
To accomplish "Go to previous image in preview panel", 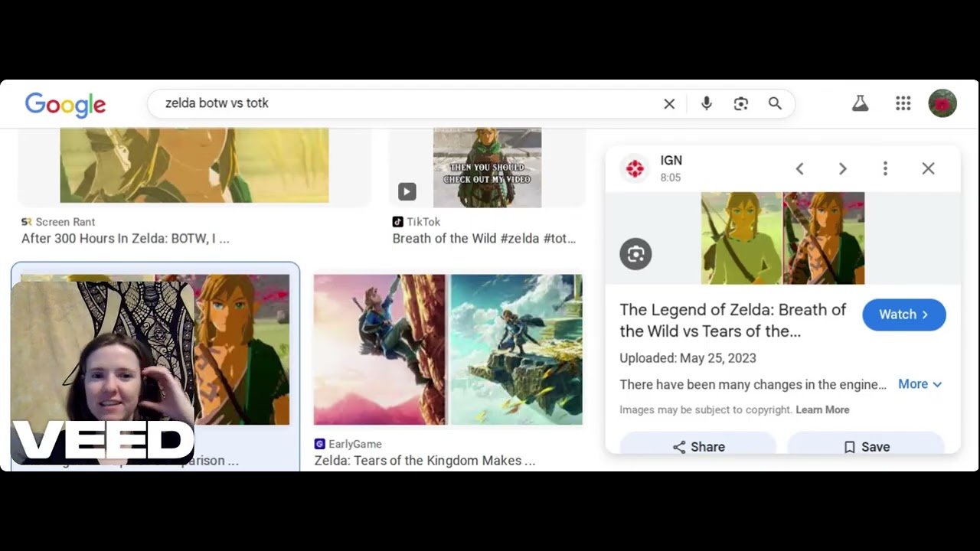I will pyautogui.click(x=799, y=168).
